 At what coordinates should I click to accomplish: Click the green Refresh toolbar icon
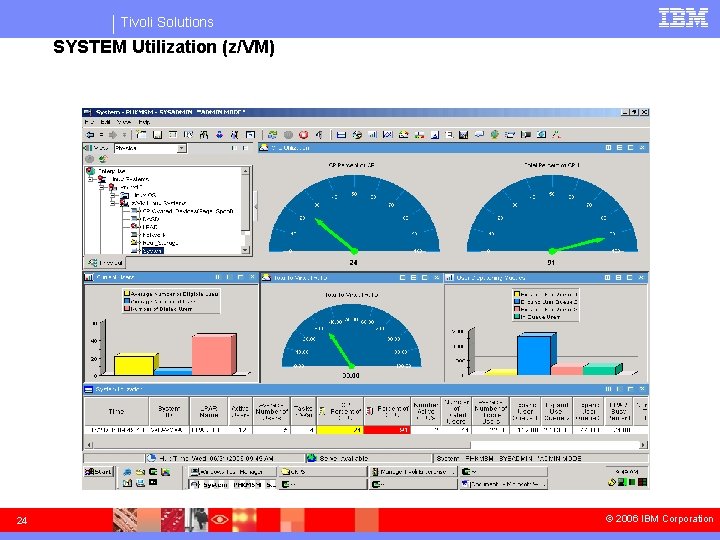coord(273,135)
